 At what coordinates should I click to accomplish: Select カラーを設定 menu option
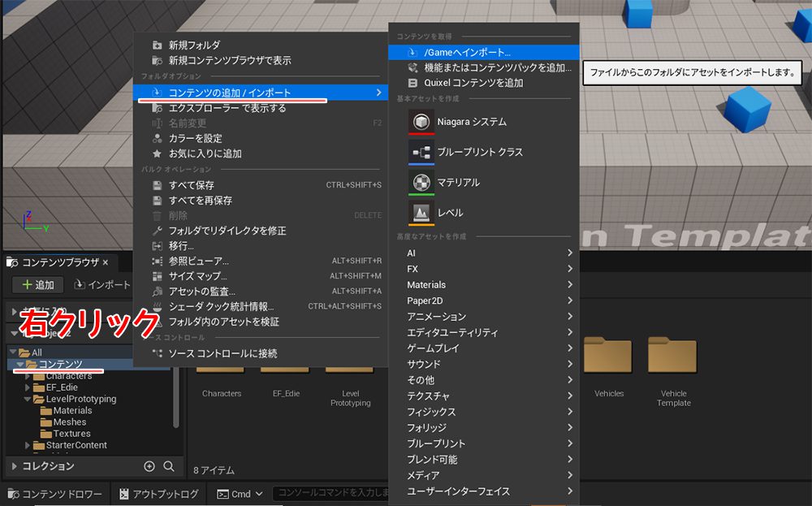[x=195, y=139]
